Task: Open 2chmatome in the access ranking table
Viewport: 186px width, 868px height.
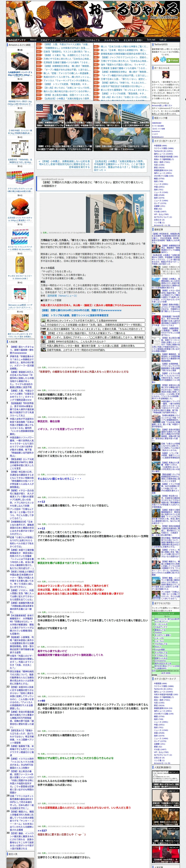Action: (x=160, y=661)
